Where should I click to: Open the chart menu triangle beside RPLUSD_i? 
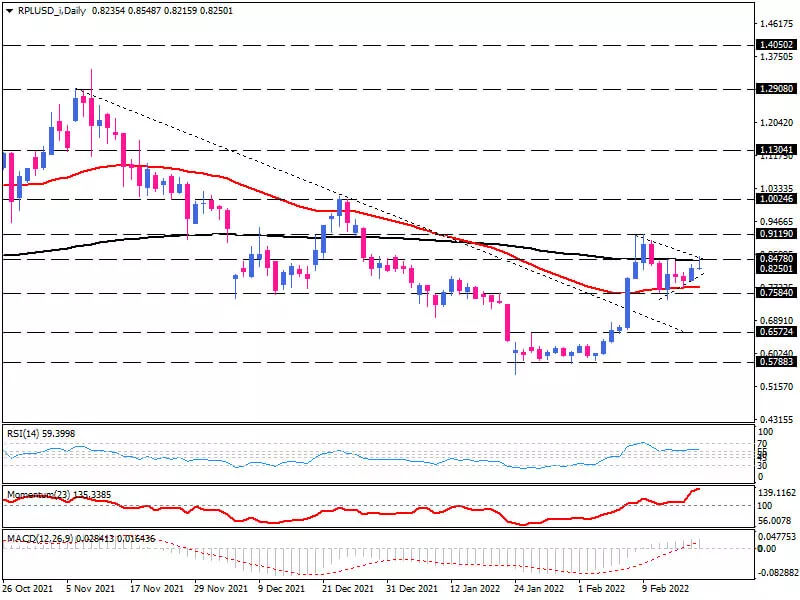[x=9, y=11]
